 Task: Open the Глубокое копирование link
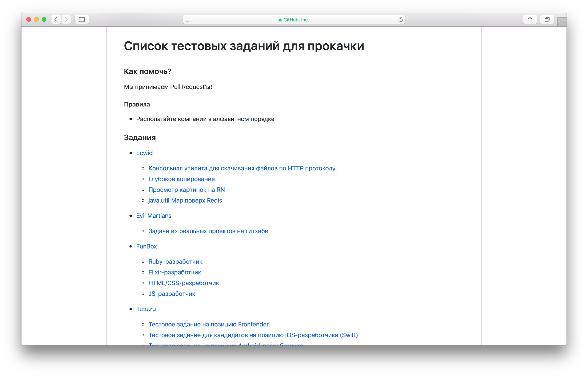(x=182, y=179)
